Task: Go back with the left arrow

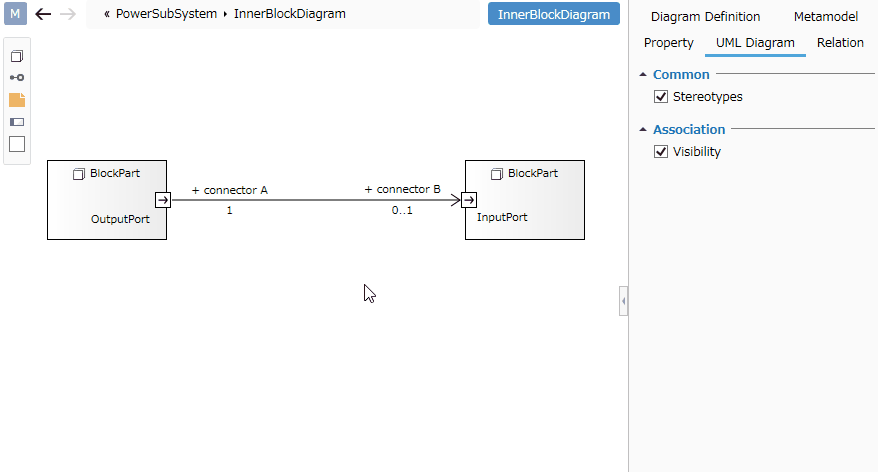Action: coord(43,14)
